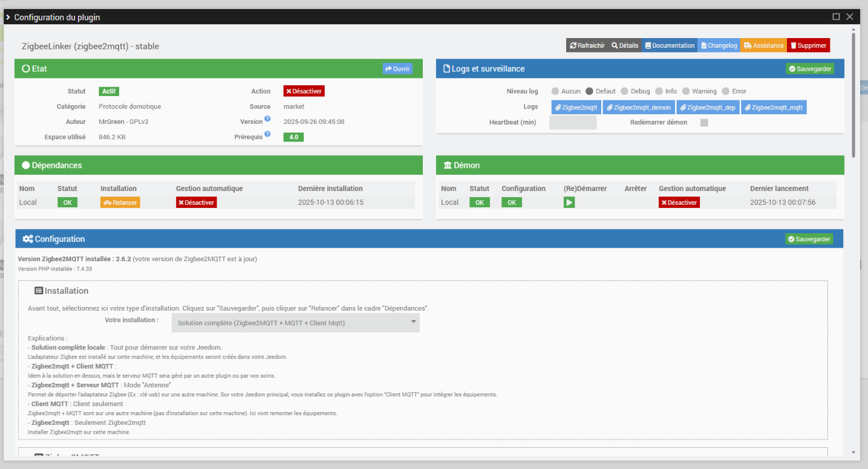Select the Aucun log level
Screen dimensions: 868x469
[x=555, y=91]
